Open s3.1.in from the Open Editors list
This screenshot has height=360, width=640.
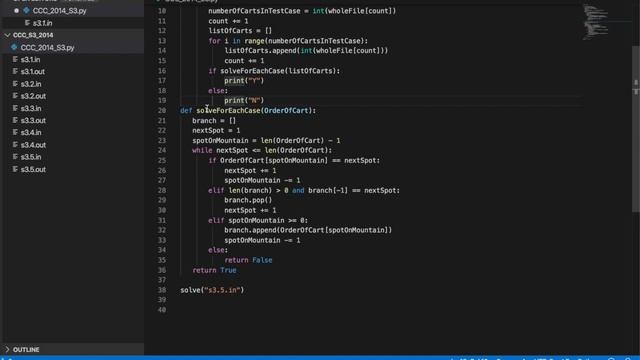tap(42, 23)
